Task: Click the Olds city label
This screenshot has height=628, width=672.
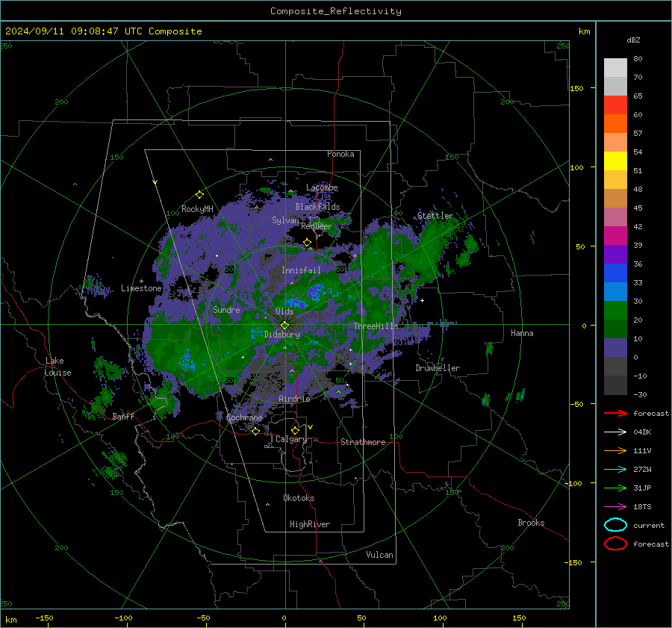Action: click(x=284, y=311)
